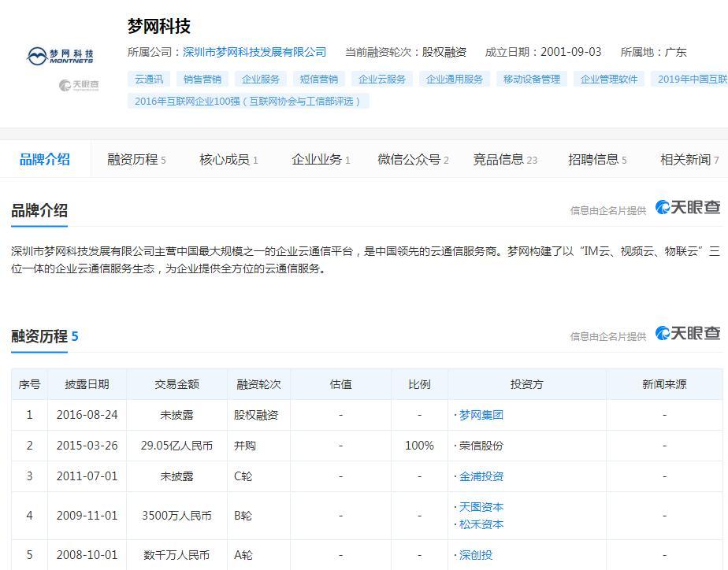Open investor link 深创投
Viewport: 728px width, 570px height.
tap(475, 555)
